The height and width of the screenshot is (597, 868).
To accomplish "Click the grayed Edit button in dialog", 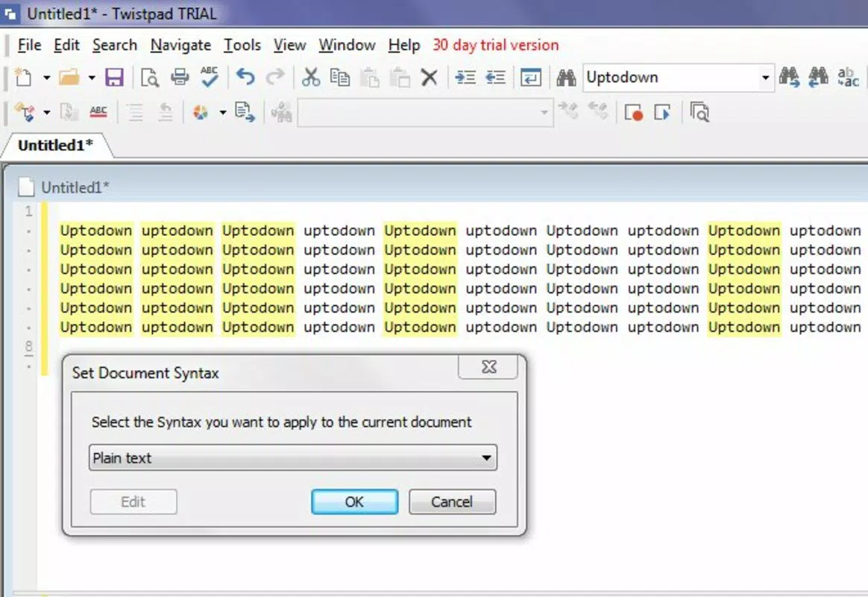I will (x=133, y=501).
